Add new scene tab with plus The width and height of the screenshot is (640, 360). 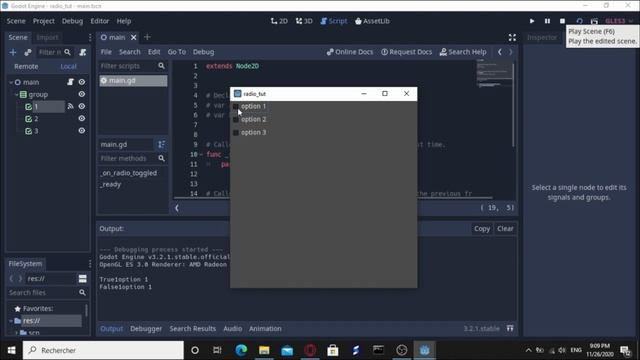(147, 37)
